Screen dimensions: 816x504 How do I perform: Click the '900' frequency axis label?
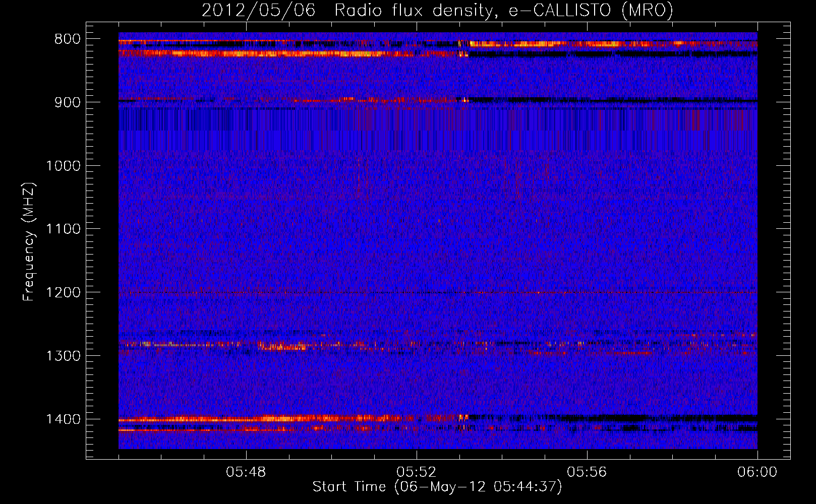pyautogui.click(x=68, y=102)
